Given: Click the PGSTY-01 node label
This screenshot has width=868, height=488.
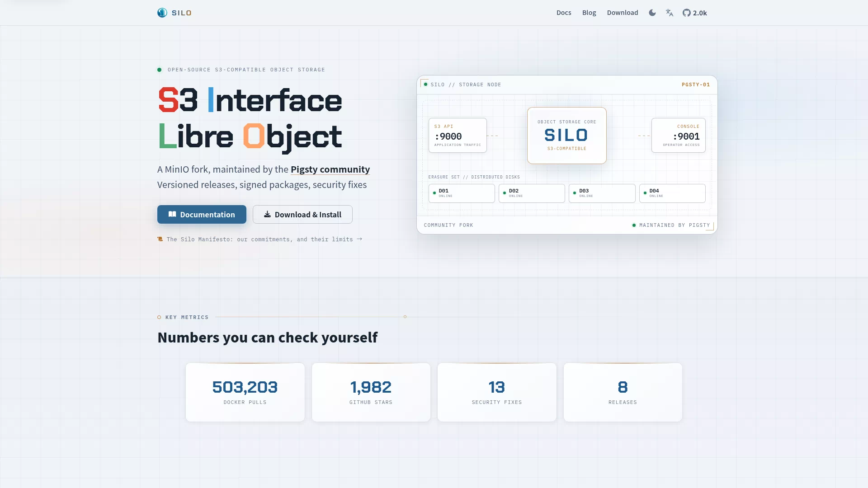Looking at the screenshot, I should click(x=696, y=84).
